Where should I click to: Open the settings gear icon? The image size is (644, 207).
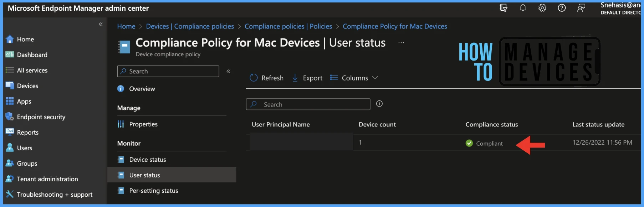(542, 8)
